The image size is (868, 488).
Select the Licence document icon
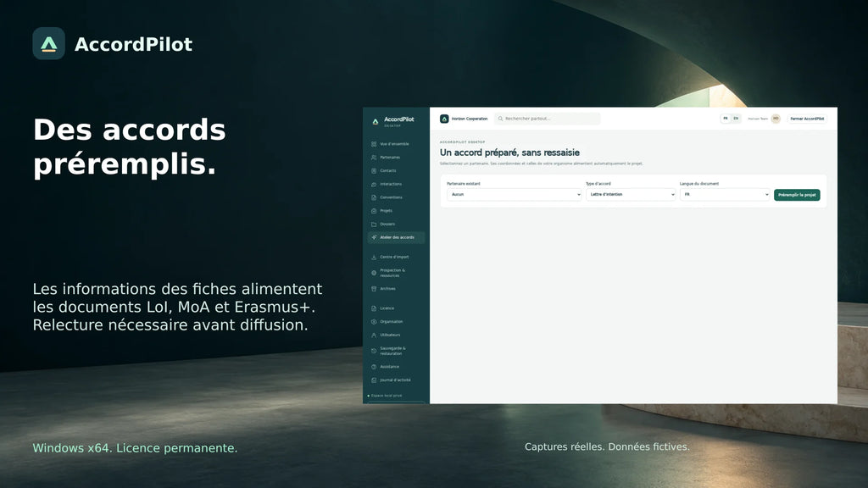[374, 308]
